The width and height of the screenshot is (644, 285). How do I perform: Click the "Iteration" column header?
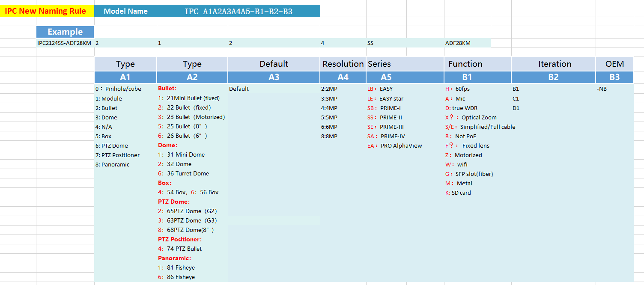click(555, 64)
